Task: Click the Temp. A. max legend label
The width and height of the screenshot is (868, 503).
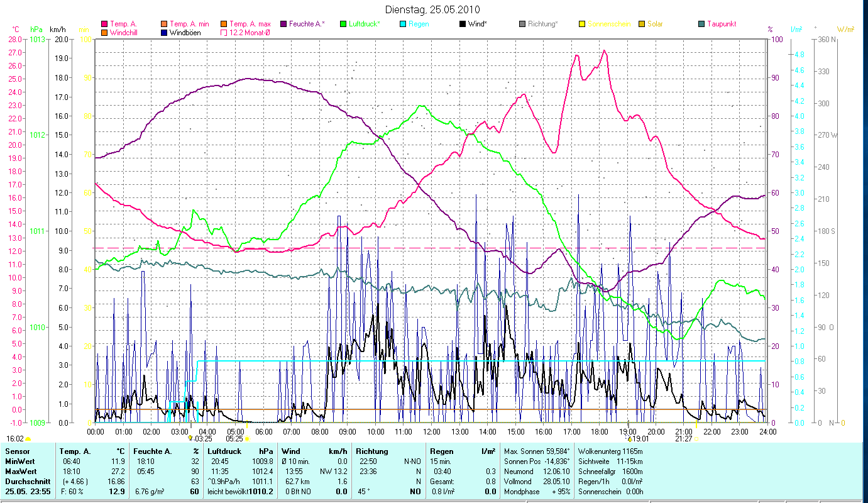Action: point(250,24)
